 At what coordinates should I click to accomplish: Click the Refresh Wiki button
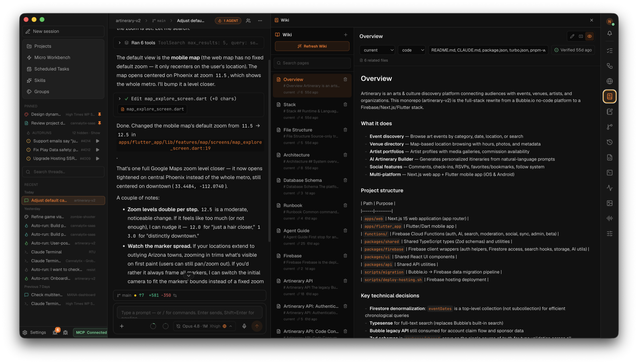tap(312, 46)
